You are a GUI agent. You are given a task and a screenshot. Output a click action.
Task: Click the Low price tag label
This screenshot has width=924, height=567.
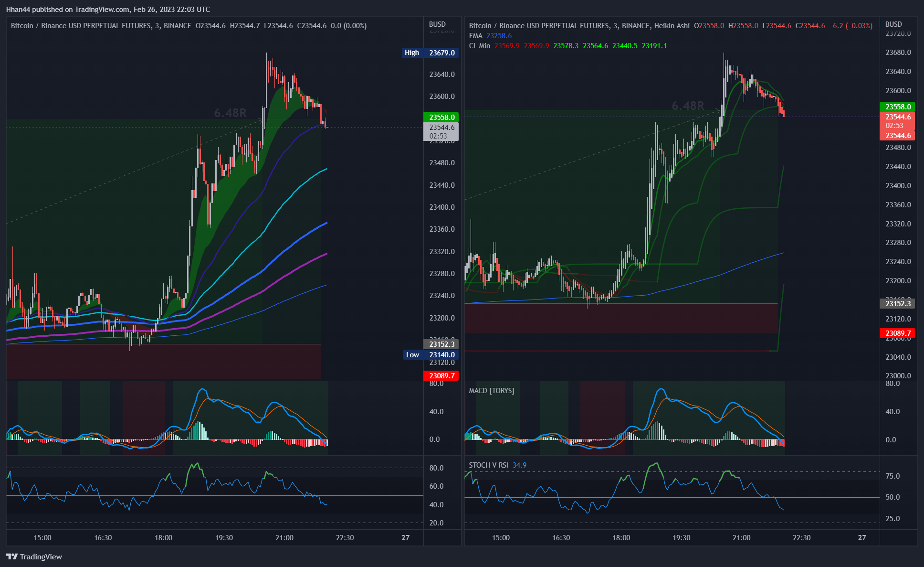coord(412,355)
